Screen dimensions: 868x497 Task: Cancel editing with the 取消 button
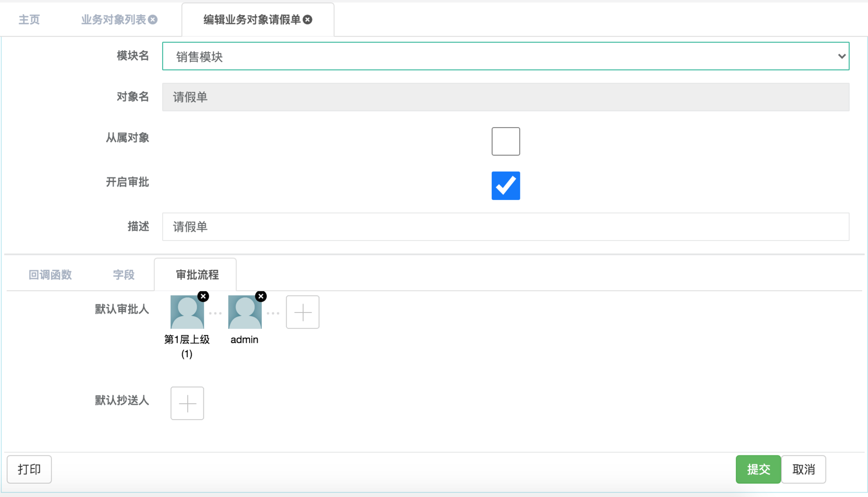pos(804,469)
